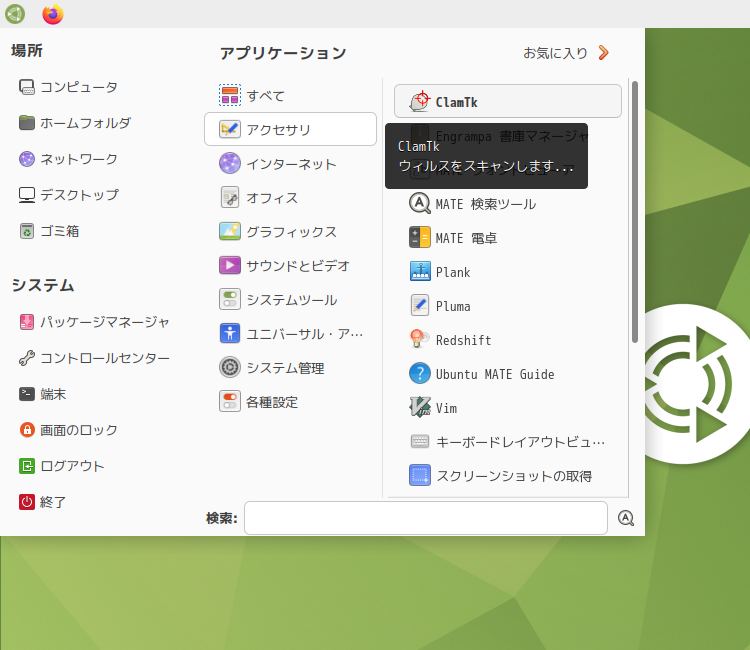
Task: Click the application list scrollbar
Action: click(635, 212)
